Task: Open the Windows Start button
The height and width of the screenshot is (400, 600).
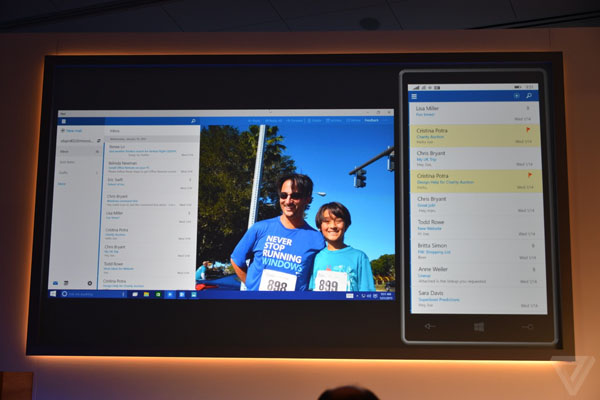Action: (53, 294)
